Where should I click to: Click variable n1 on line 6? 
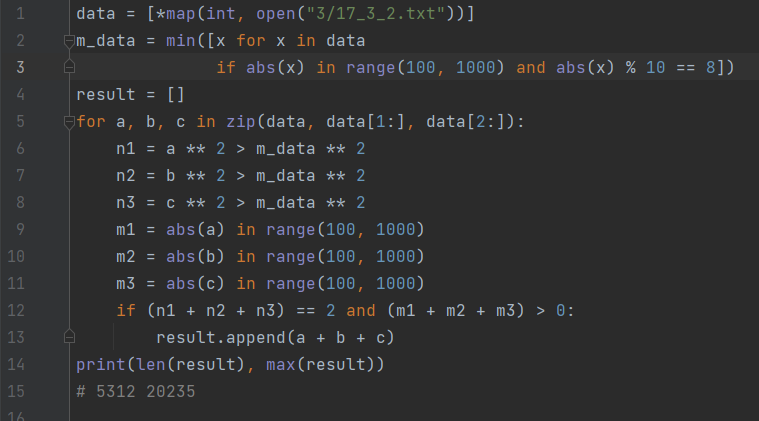[126, 149]
